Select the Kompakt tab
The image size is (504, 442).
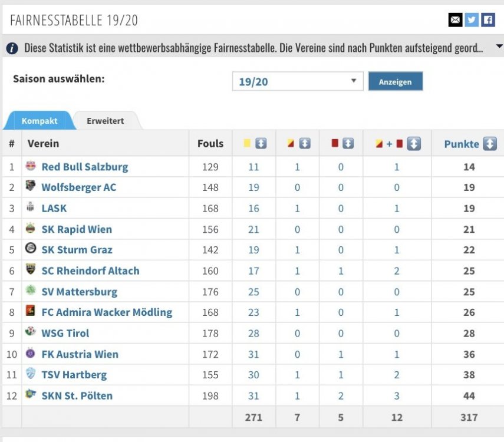click(39, 121)
